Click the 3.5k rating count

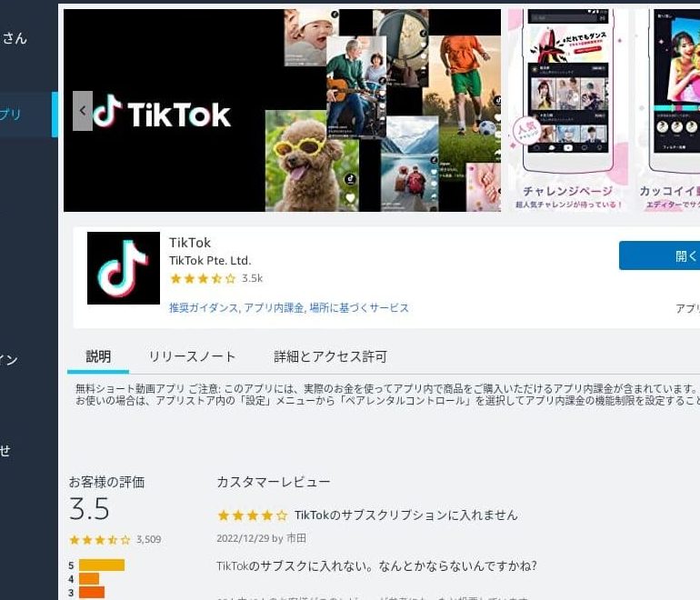(x=252, y=278)
